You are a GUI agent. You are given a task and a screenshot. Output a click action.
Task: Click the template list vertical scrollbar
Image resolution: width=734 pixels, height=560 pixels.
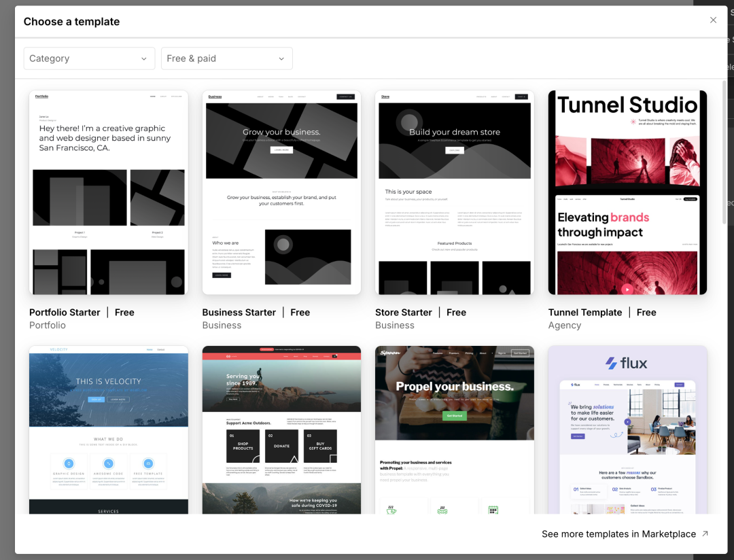(724, 141)
